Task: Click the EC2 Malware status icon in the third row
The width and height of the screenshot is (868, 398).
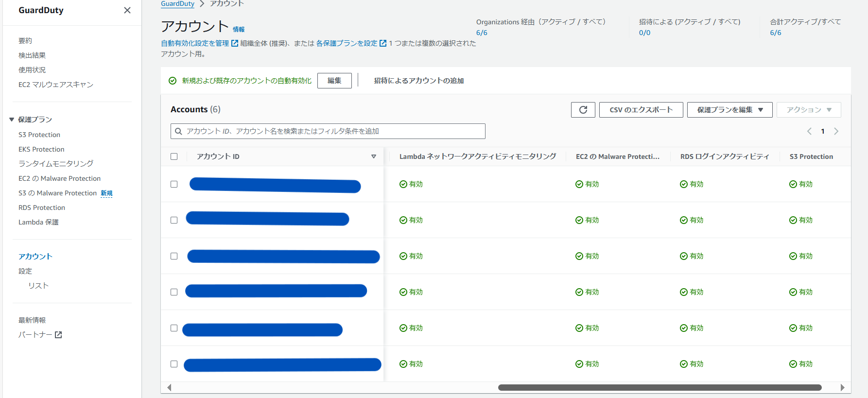Action: 579,256
